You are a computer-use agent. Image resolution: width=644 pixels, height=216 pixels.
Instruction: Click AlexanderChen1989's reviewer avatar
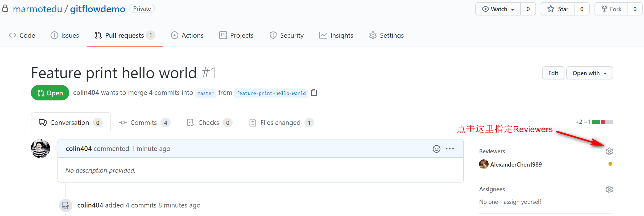(484, 164)
